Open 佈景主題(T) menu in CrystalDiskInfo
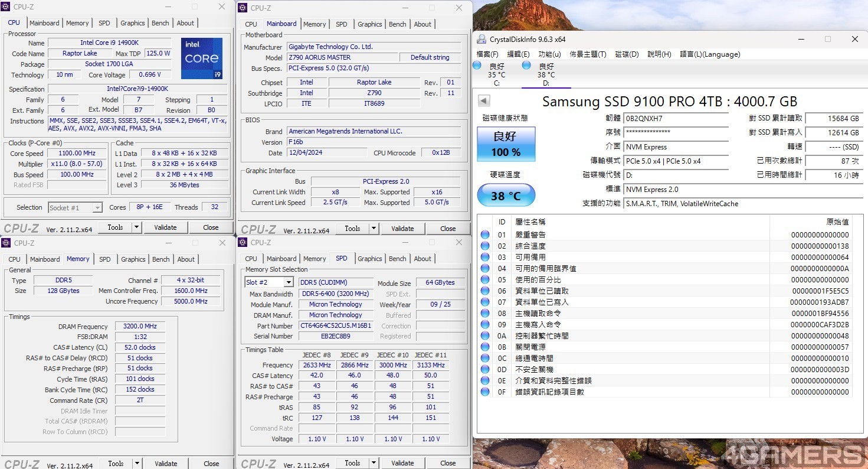Image resolution: width=868 pixels, height=469 pixels. 588,54
